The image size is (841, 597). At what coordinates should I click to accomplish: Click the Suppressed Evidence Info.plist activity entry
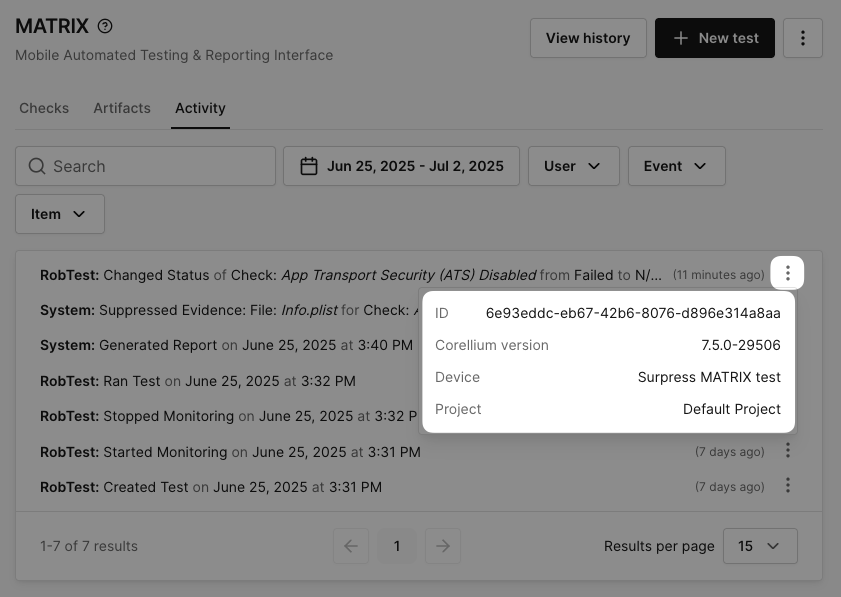coord(230,311)
